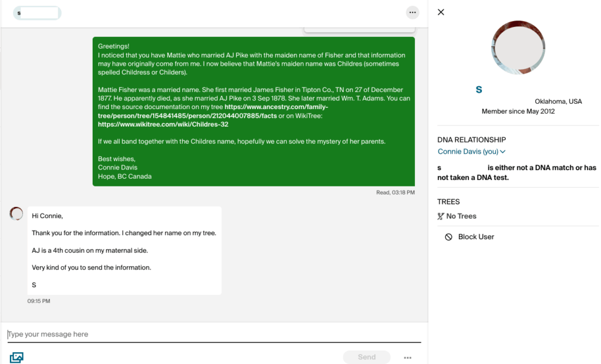Close the user profile side panel
Viewport: 601px width, 364px height.
(x=441, y=12)
